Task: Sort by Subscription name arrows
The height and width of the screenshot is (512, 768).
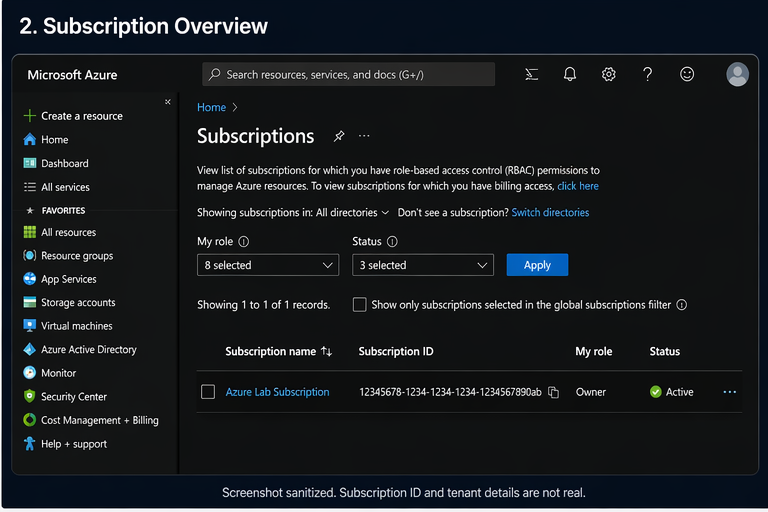Action: click(326, 351)
